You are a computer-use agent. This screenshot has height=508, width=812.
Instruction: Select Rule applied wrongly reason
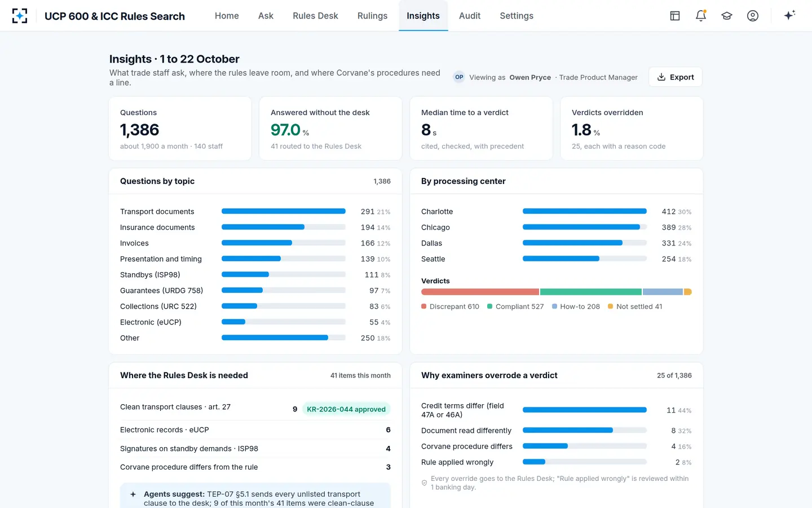[x=557, y=462]
